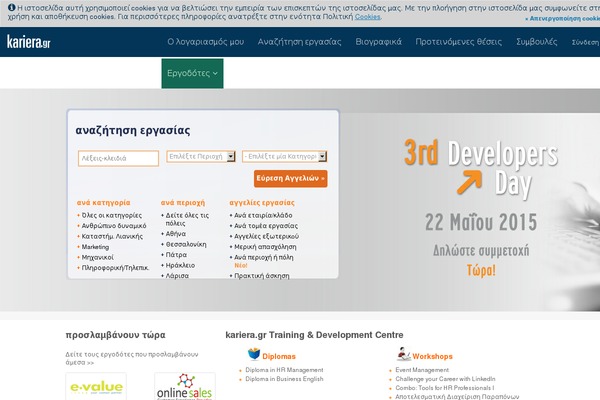Screen dimensions: 600x400
Task: Open the Cookies policy link
Action: coord(367,17)
